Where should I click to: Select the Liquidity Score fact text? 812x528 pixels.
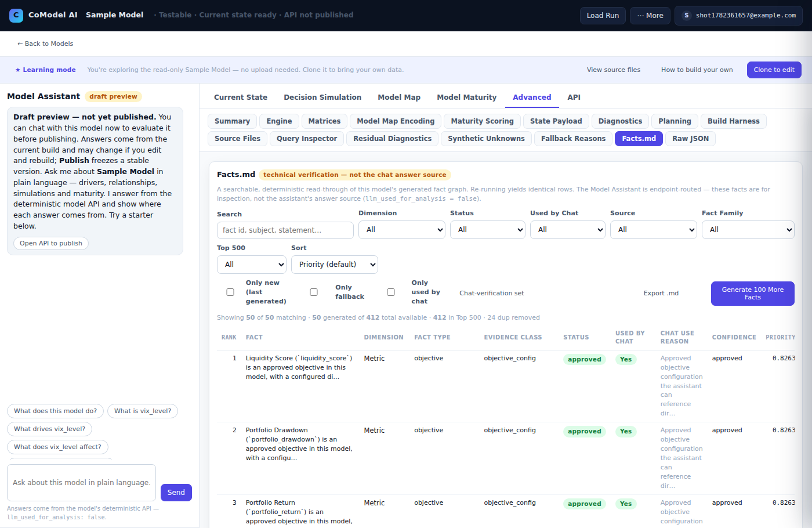pyautogui.click(x=299, y=368)
